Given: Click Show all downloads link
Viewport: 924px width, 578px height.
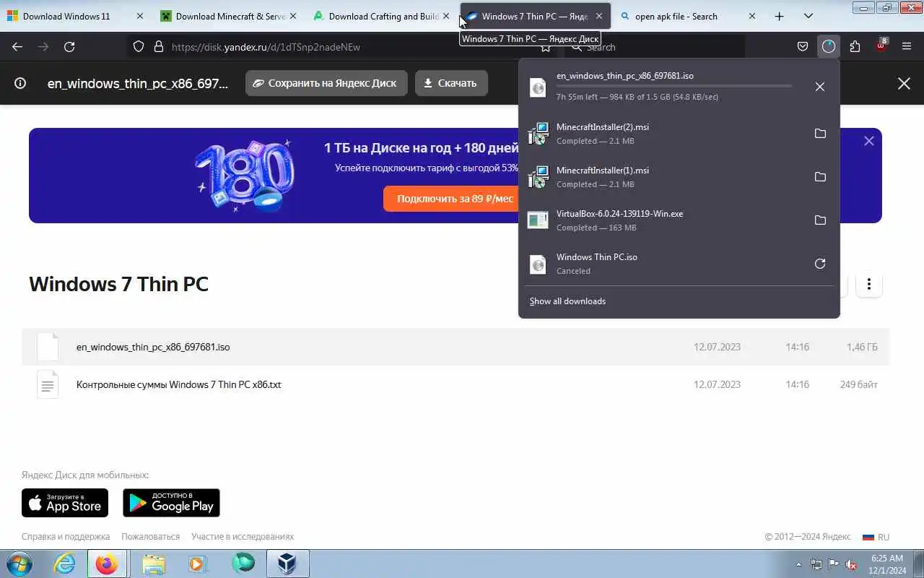Looking at the screenshot, I should click(567, 301).
